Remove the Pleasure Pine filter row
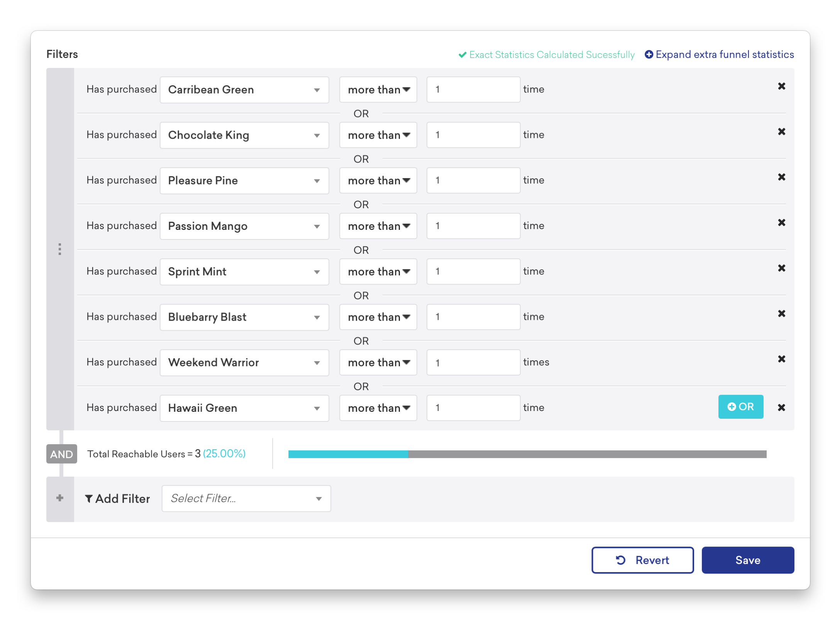Screen dimensions: 840x625 pos(781,177)
